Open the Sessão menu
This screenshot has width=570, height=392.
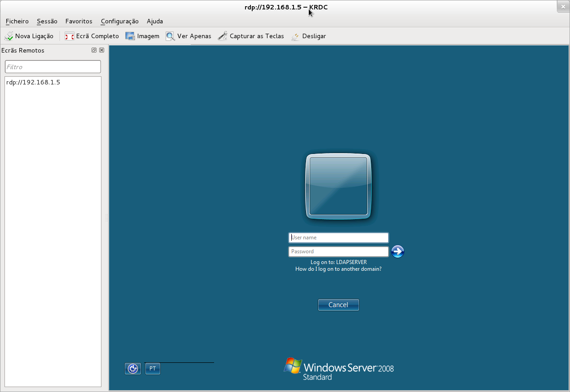click(x=47, y=21)
